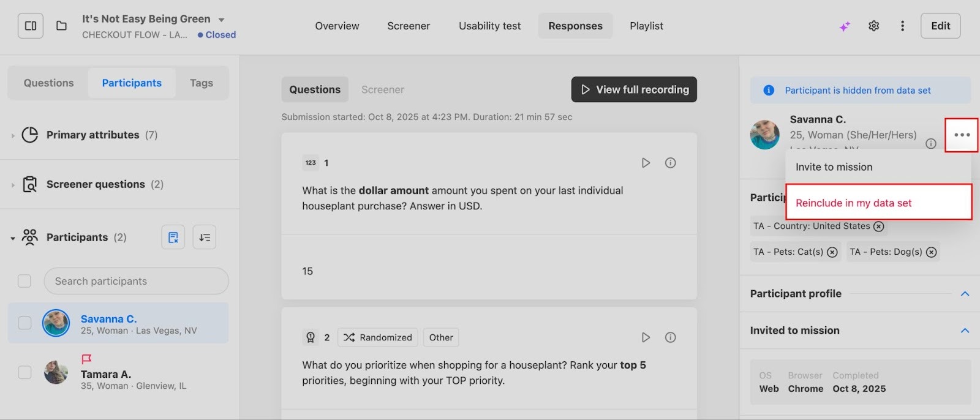The width and height of the screenshot is (980, 420).
Task: Open the settings gear icon
Action: click(x=874, y=26)
